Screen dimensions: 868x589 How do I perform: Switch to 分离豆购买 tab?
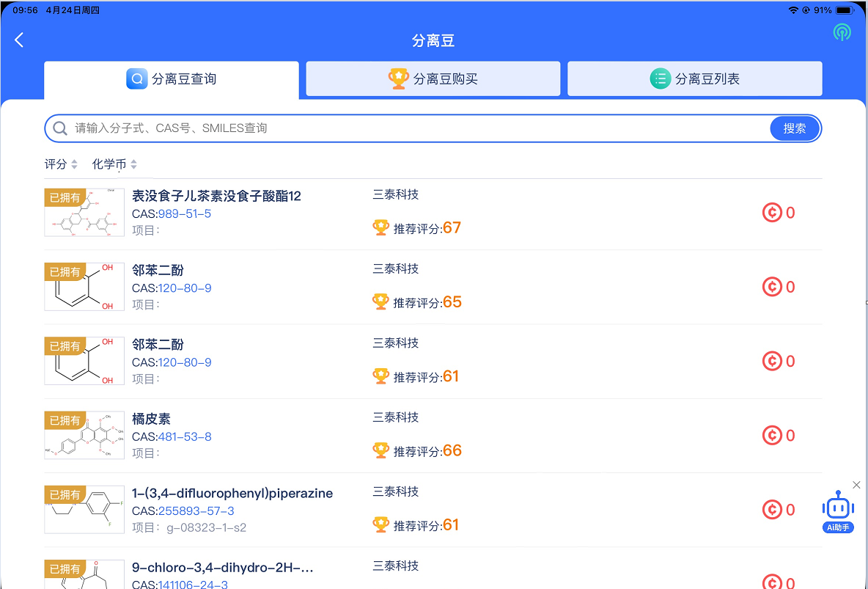433,79
